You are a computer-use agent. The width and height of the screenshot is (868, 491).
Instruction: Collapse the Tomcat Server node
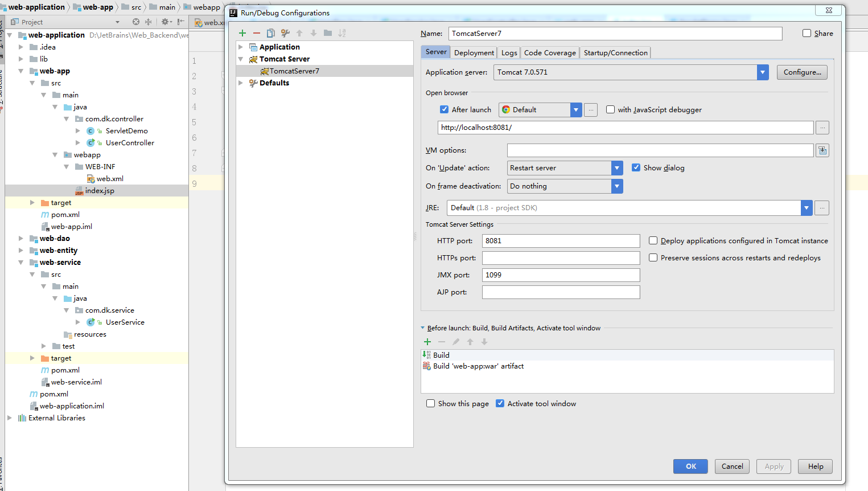(241, 59)
